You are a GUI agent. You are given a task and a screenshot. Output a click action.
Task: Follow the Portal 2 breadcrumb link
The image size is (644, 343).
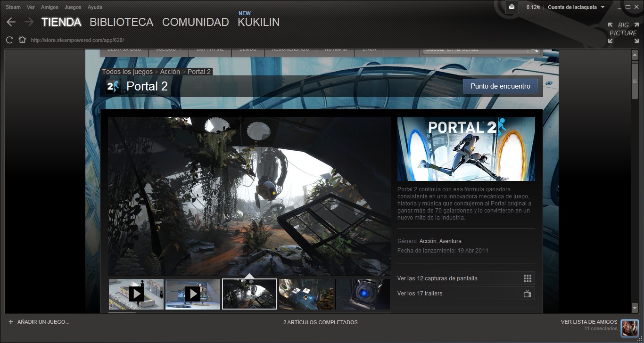(199, 72)
